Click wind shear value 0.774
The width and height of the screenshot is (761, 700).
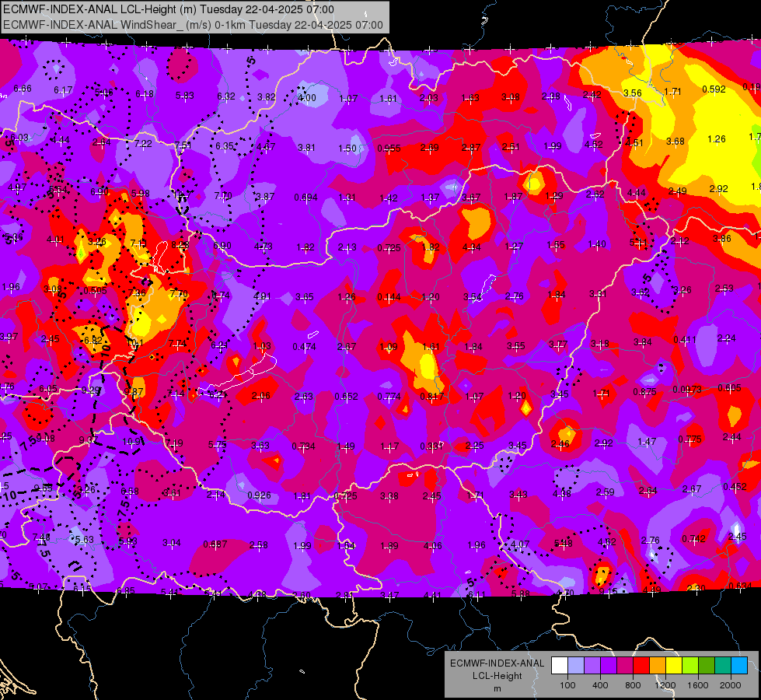pyautogui.click(x=389, y=397)
